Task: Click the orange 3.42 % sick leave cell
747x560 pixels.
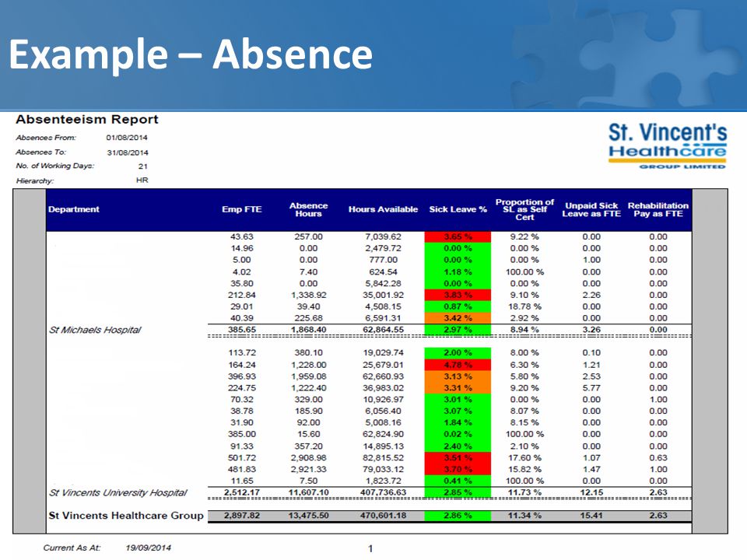Action: 458,318
